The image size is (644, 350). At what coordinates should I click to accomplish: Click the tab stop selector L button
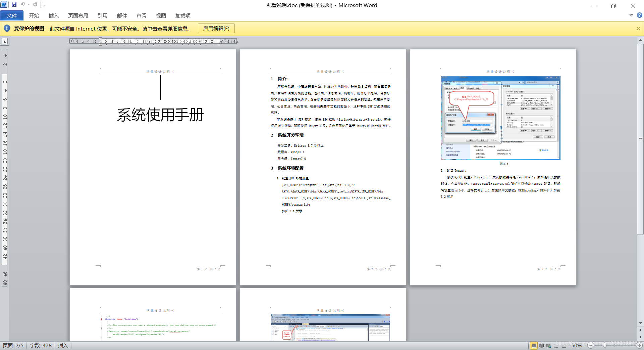coord(5,41)
